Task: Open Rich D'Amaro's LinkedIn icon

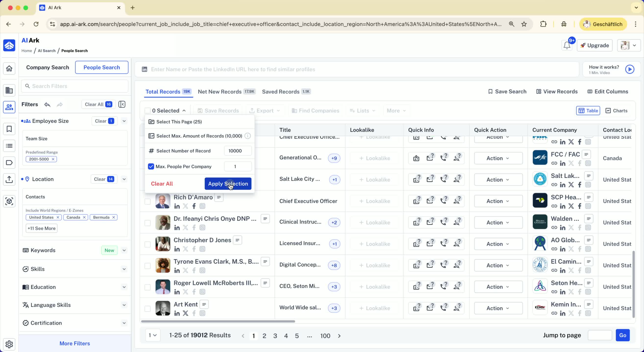Action: click(177, 206)
